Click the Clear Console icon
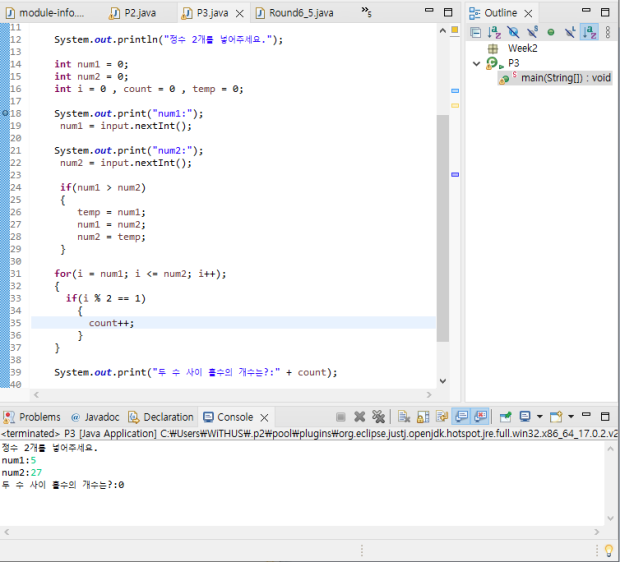 click(404, 417)
